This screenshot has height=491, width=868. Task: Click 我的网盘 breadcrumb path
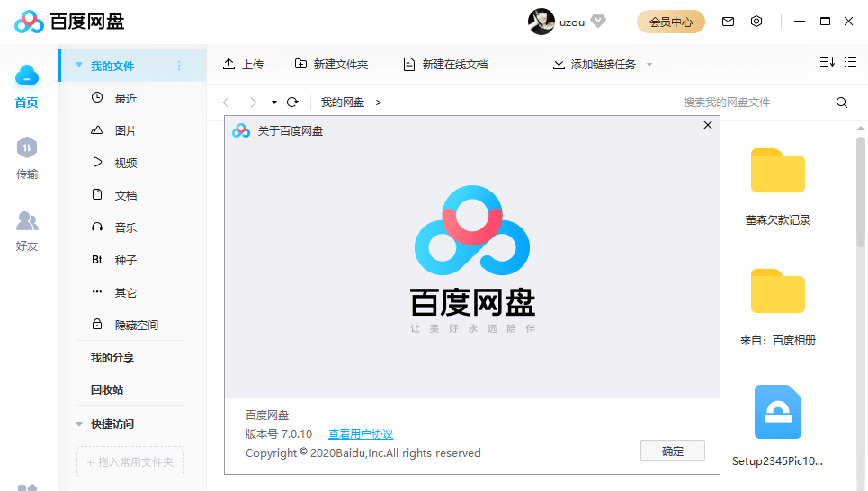(x=343, y=103)
